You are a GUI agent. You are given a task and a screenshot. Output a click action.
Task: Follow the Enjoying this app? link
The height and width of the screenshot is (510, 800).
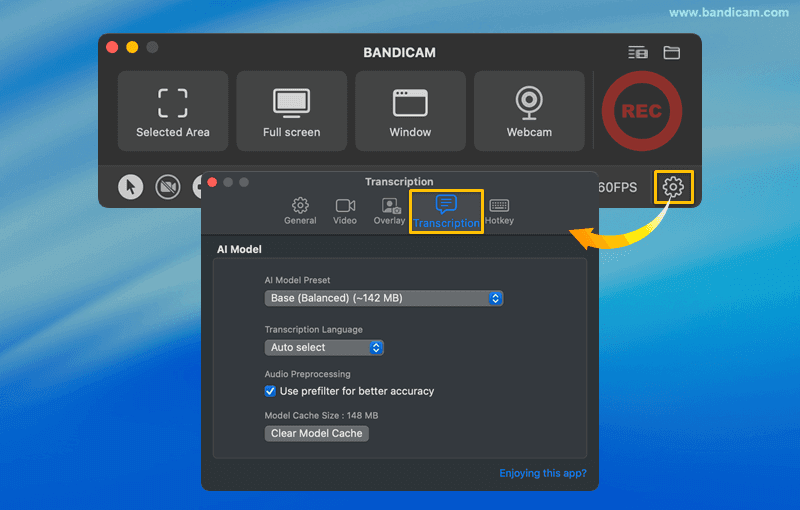click(x=543, y=473)
